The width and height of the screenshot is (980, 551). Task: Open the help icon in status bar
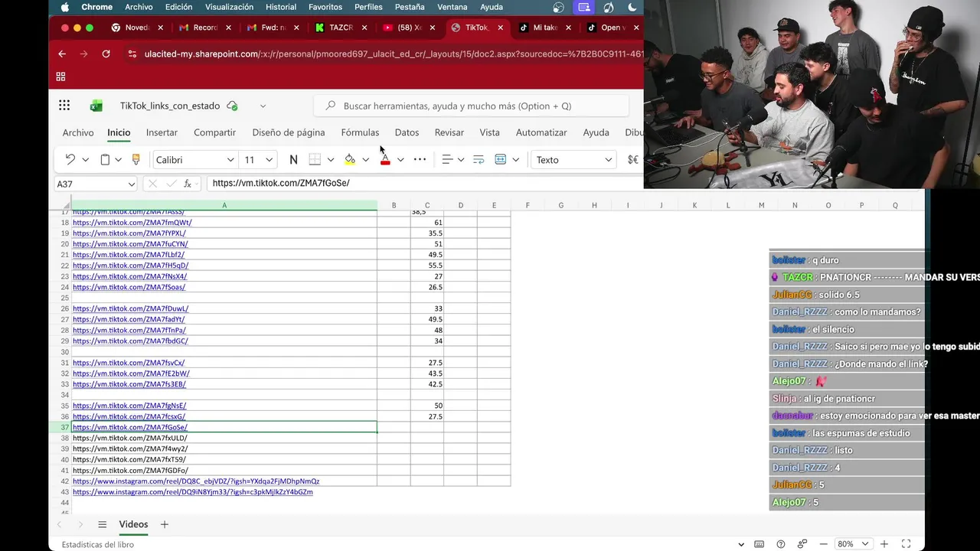click(x=780, y=544)
